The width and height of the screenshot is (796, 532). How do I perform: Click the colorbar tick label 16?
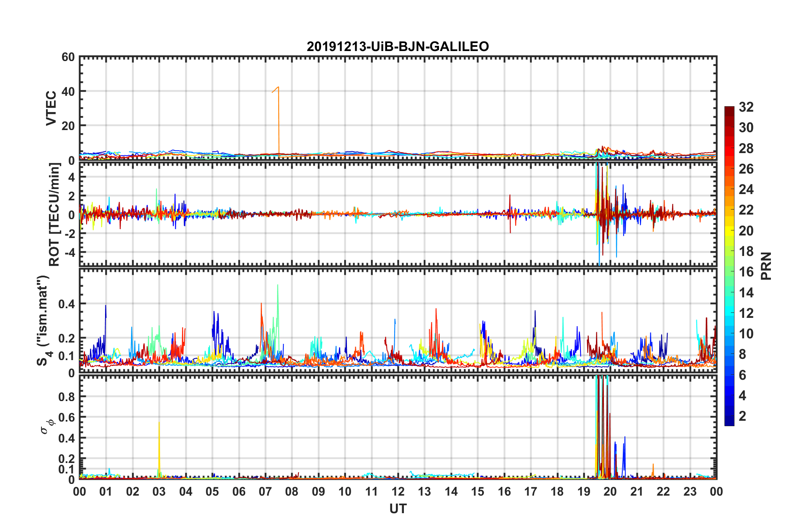[746, 272]
